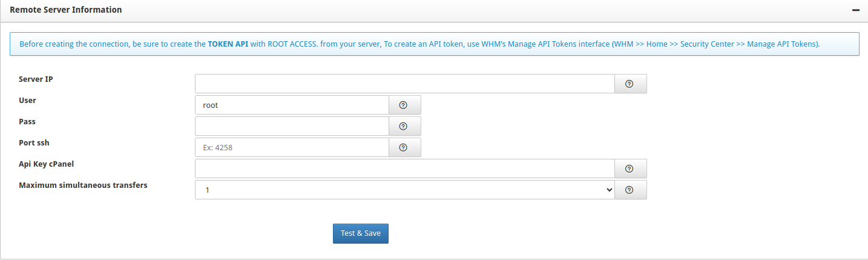Viewport: 868px width, 260px height.
Task: Click the Port ssh label
Action: [38, 143]
